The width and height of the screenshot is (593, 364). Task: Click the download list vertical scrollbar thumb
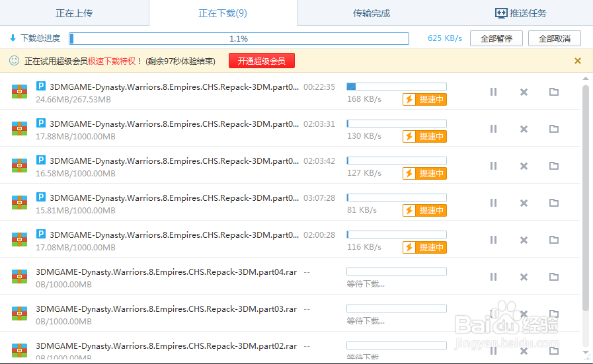tap(586, 198)
